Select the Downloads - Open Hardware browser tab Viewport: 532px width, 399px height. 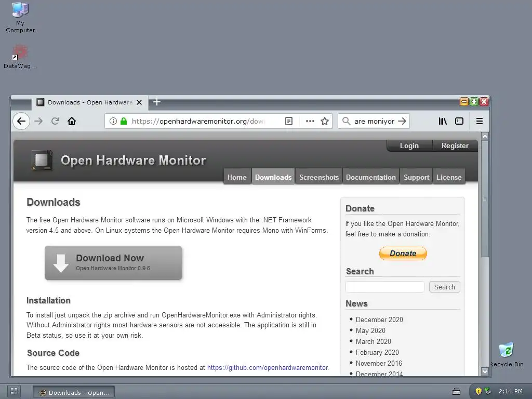click(89, 102)
